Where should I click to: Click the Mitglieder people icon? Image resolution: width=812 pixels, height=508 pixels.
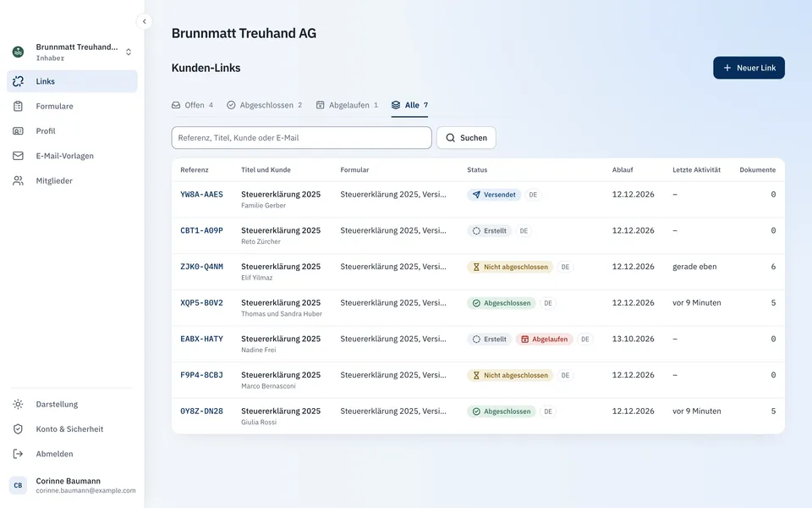[x=18, y=181]
